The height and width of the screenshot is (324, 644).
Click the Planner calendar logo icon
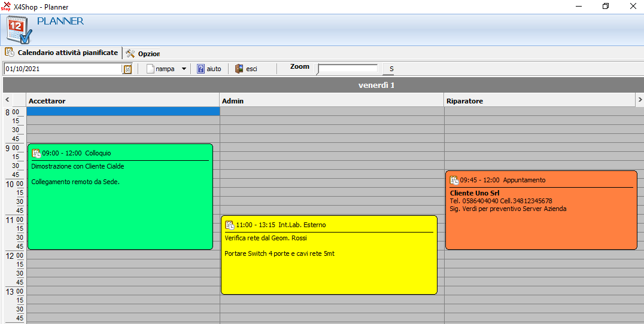(19, 30)
